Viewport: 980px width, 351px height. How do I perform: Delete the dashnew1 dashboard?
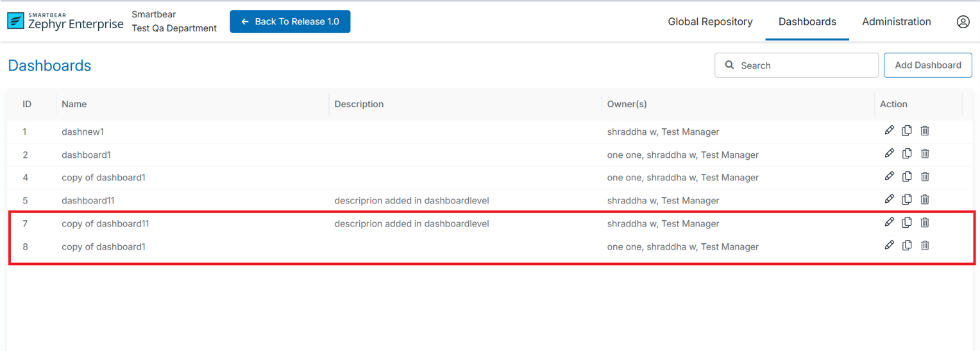point(925,131)
